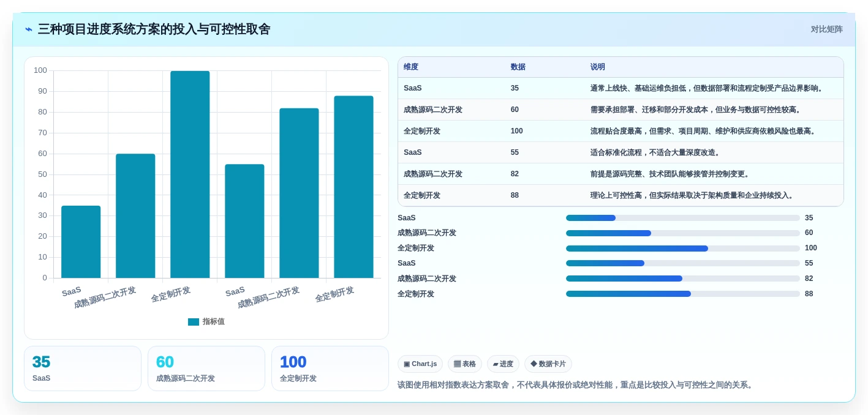
Task: Open the data card showing 100 全定制开发
Action: (330, 368)
